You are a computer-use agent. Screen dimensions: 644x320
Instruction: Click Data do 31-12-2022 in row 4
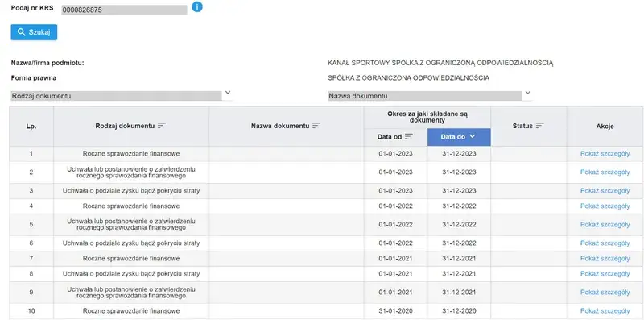pyautogui.click(x=459, y=206)
